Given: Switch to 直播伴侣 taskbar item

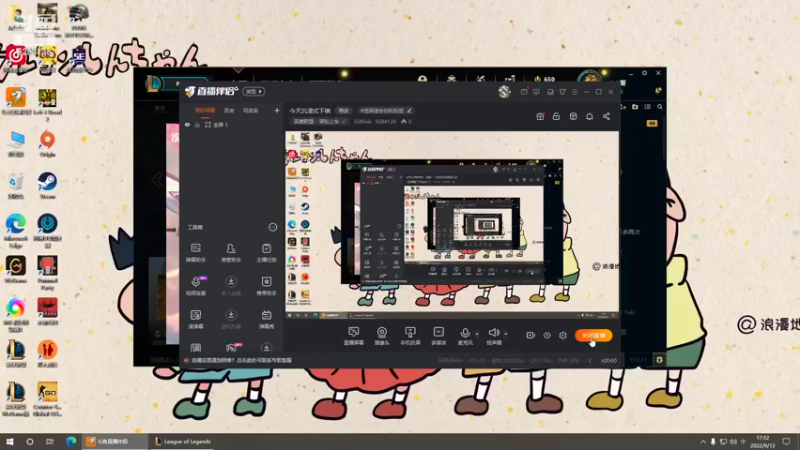Looking at the screenshot, I should coord(115,441).
